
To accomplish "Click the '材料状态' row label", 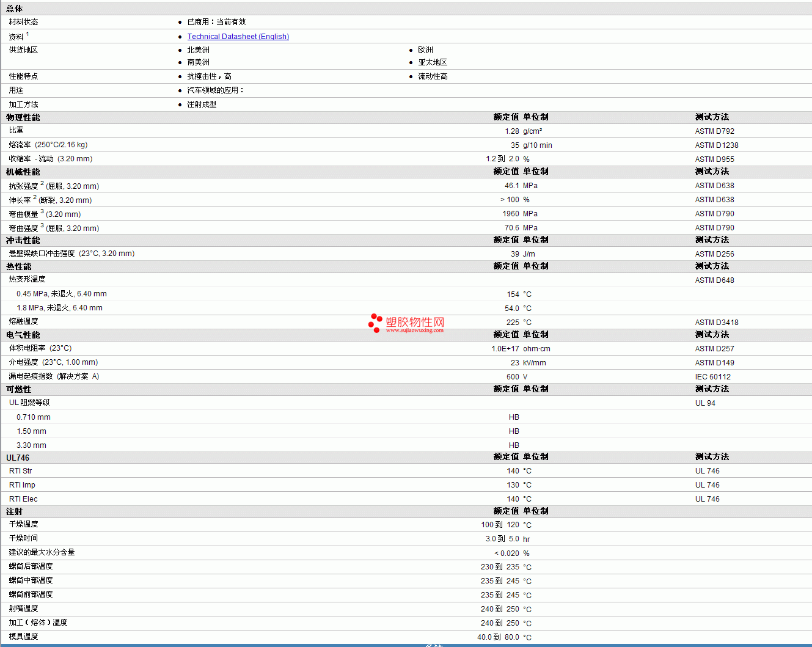I will point(23,22).
